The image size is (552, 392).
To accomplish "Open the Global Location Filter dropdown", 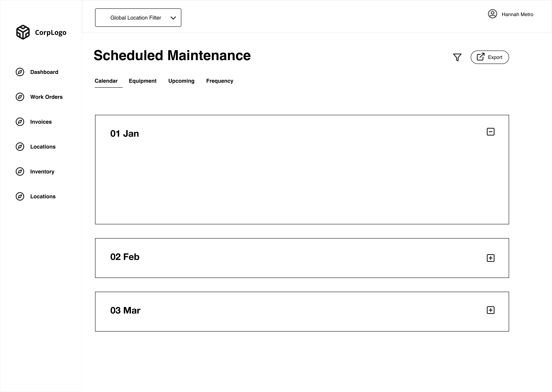I will coord(138,18).
